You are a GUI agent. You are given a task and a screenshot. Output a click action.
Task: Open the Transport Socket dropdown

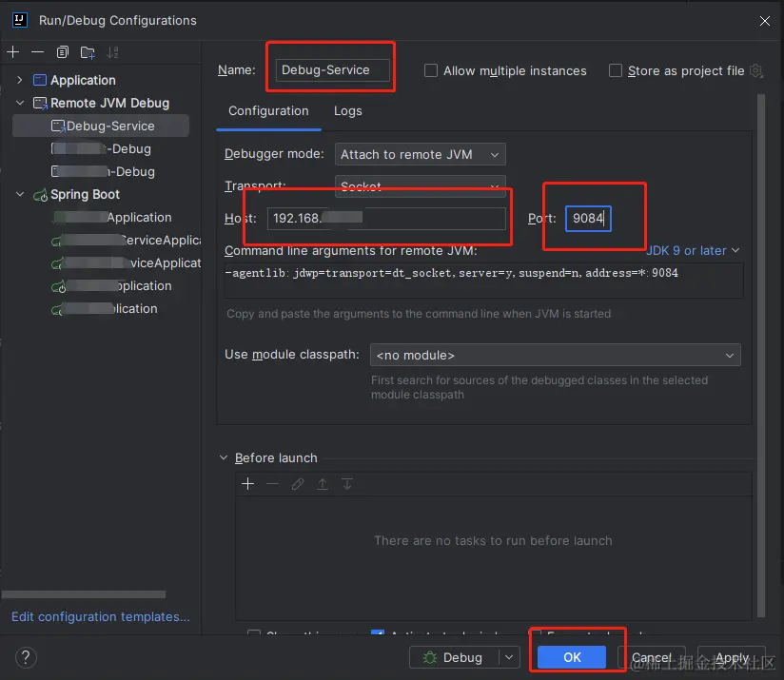[x=420, y=185]
